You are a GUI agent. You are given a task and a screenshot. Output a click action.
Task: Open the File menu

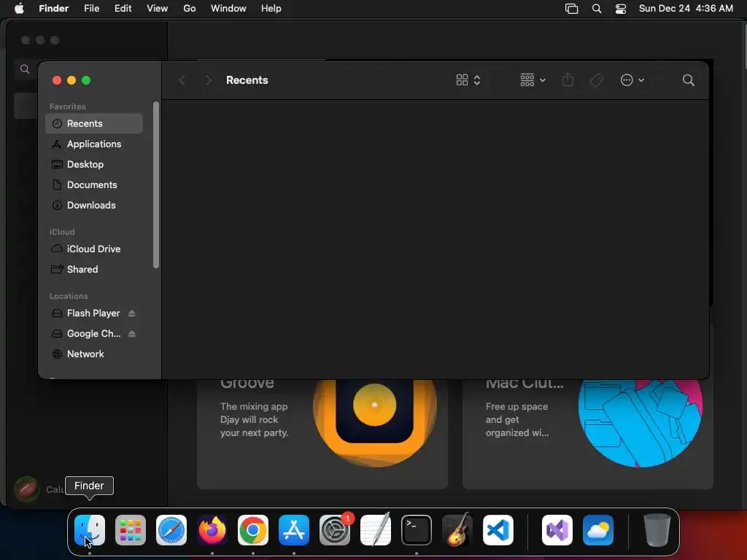pos(91,9)
